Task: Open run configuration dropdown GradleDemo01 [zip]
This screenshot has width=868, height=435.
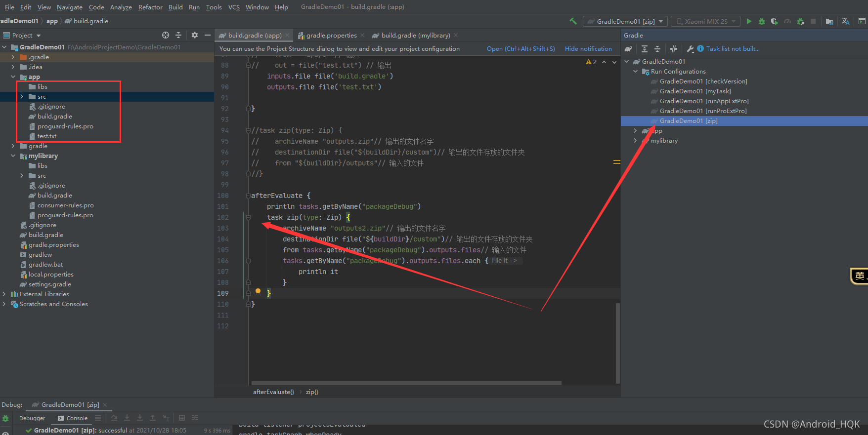Action: [625, 21]
